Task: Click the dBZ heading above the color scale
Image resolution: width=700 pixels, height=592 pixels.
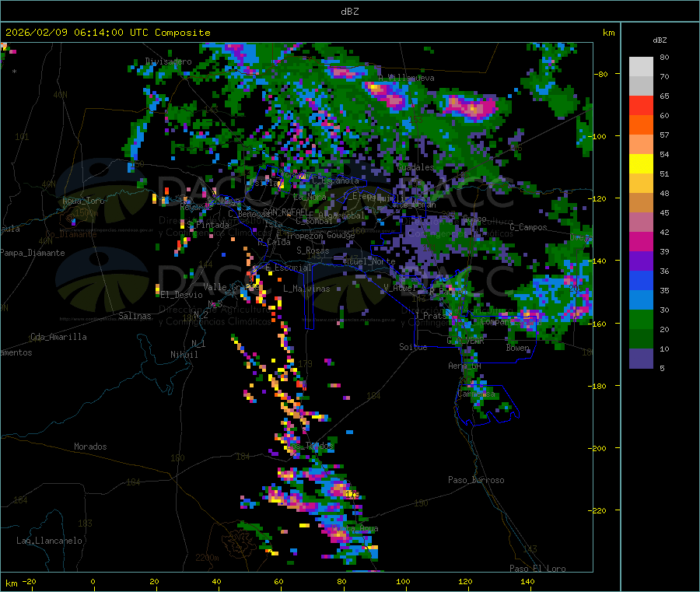Action: click(660, 40)
